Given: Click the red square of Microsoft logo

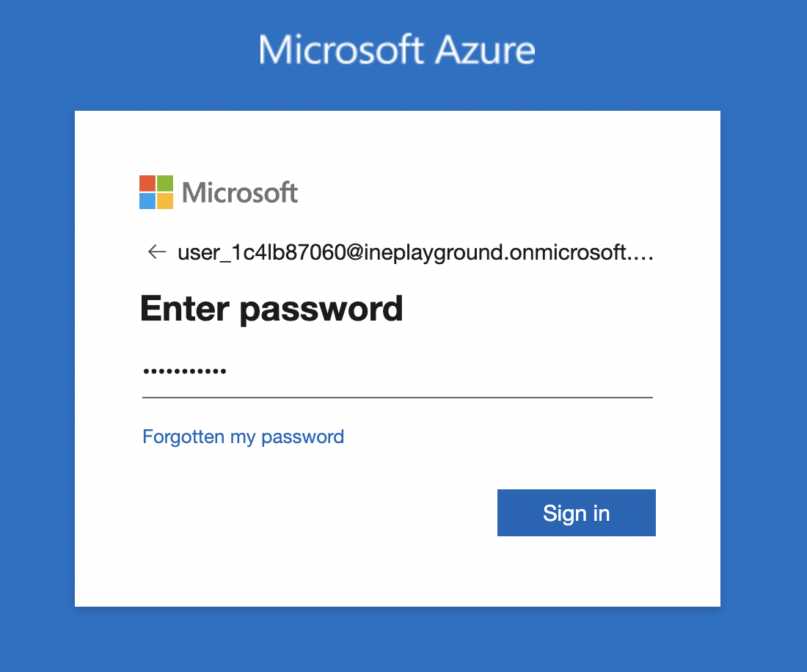Looking at the screenshot, I should [x=147, y=183].
